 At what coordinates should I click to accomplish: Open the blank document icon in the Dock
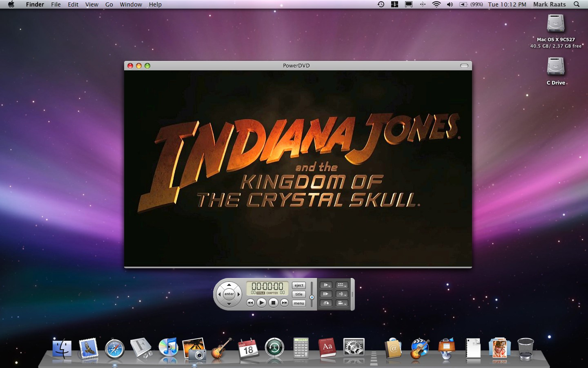coord(473,349)
